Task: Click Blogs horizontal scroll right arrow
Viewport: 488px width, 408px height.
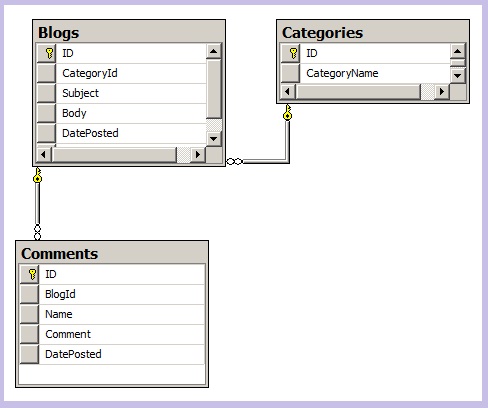Action: (x=198, y=154)
